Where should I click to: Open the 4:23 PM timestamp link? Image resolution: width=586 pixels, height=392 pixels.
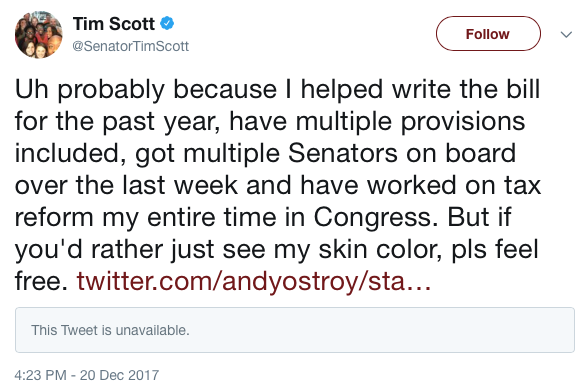tap(41, 375)
